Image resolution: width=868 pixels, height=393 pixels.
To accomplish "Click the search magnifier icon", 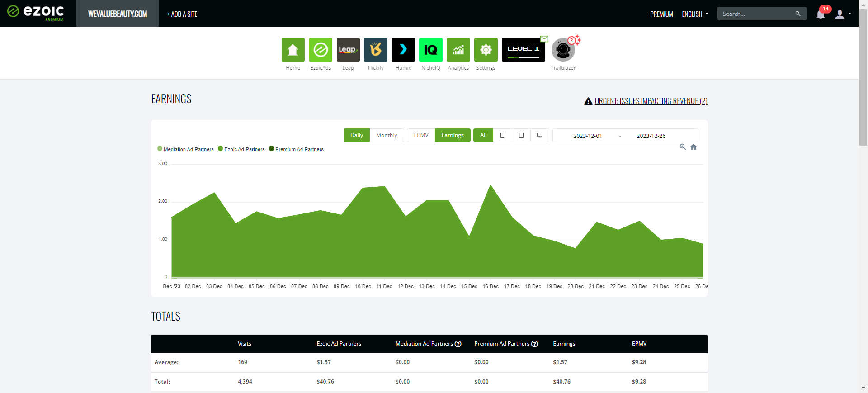I will pos(798,14).
